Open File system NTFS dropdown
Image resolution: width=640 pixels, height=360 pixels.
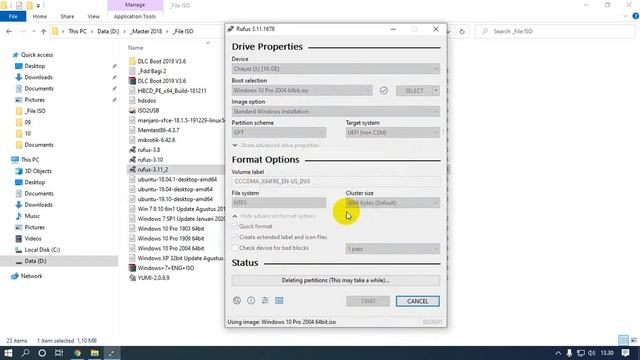tap(279, 203)
